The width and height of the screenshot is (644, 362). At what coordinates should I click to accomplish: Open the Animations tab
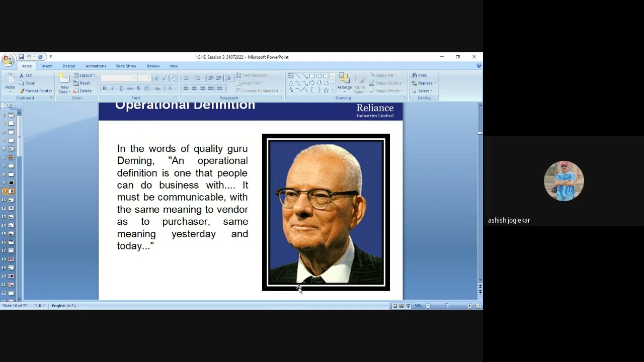(x=96, y=66)
